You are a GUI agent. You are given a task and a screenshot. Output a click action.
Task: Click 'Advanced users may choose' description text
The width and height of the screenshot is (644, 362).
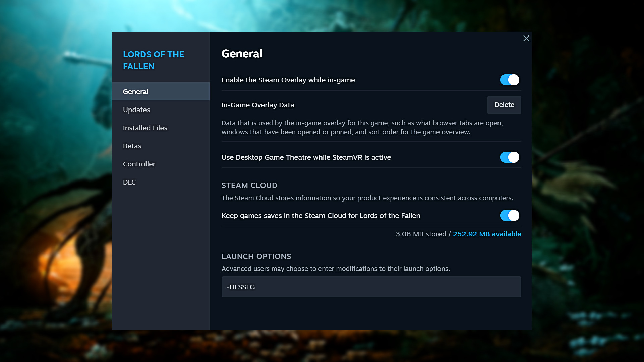336,269
